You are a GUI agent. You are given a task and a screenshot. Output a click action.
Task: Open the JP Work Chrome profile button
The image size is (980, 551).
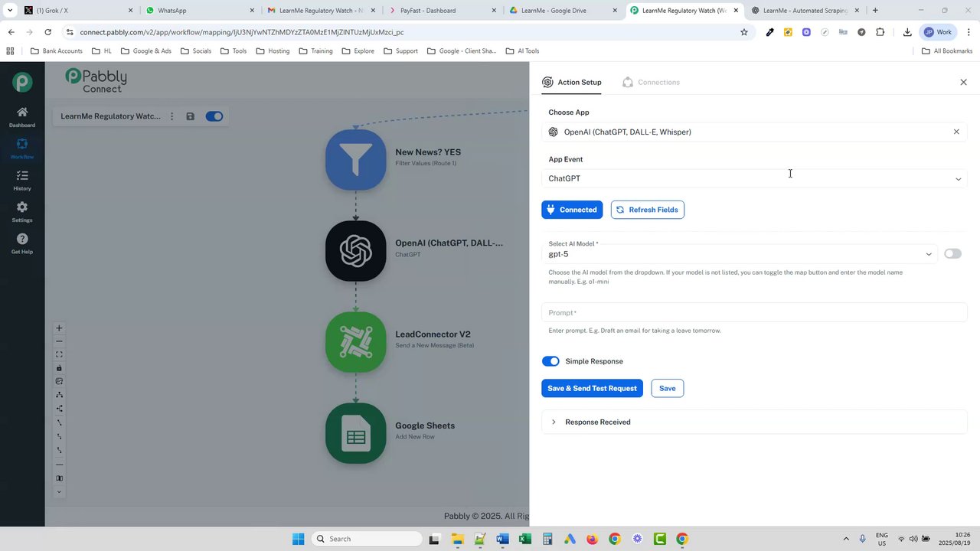939,32
